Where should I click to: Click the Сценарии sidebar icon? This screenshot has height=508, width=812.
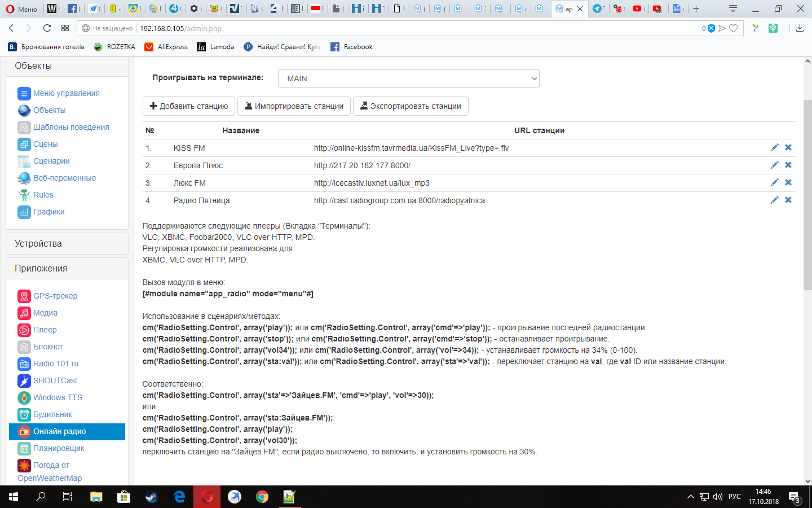[24, 161]
